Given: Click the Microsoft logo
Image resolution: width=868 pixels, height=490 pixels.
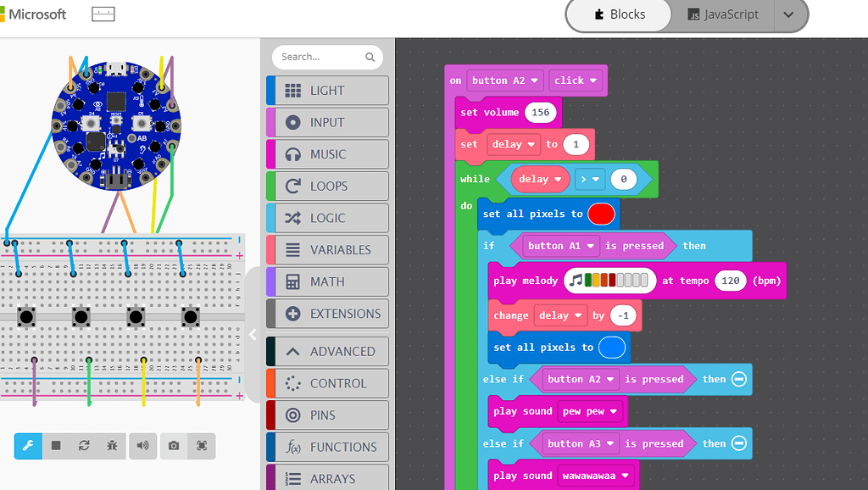Looking at the screenshot, I should pyautogui.click(x=33, y=14).
